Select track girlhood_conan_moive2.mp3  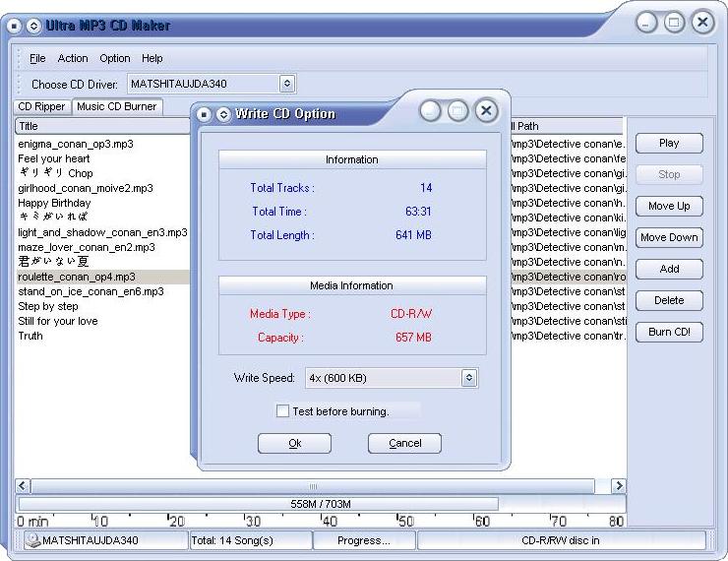coord(86,188)
